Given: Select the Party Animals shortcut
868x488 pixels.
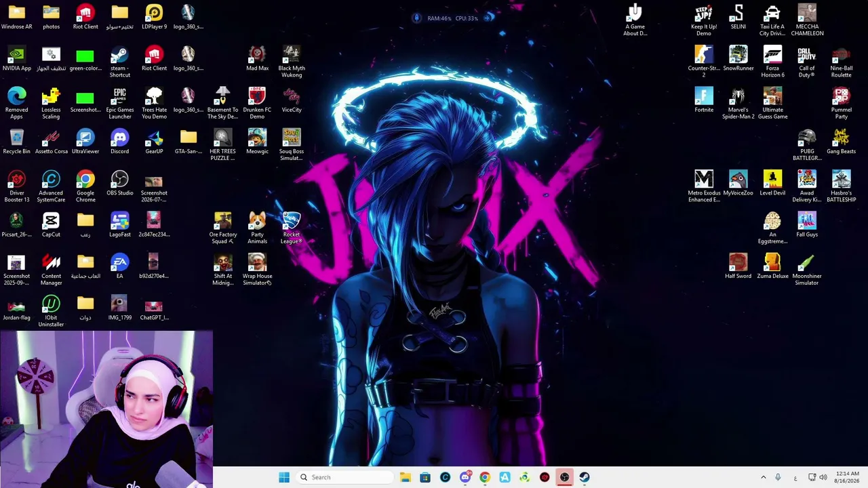Looking at the screenshot, I should click(x=257, y=228).
